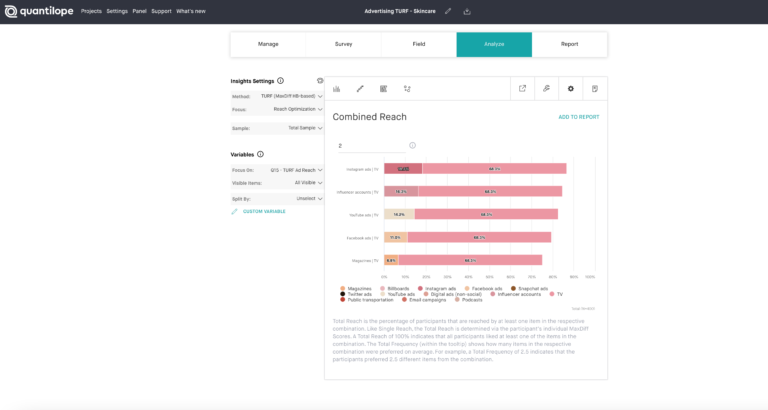Open the export/share icon above chart
Image resolution: width=768 pixels, height=410 pixels.
pyautogui.click(x=522, y=89)
